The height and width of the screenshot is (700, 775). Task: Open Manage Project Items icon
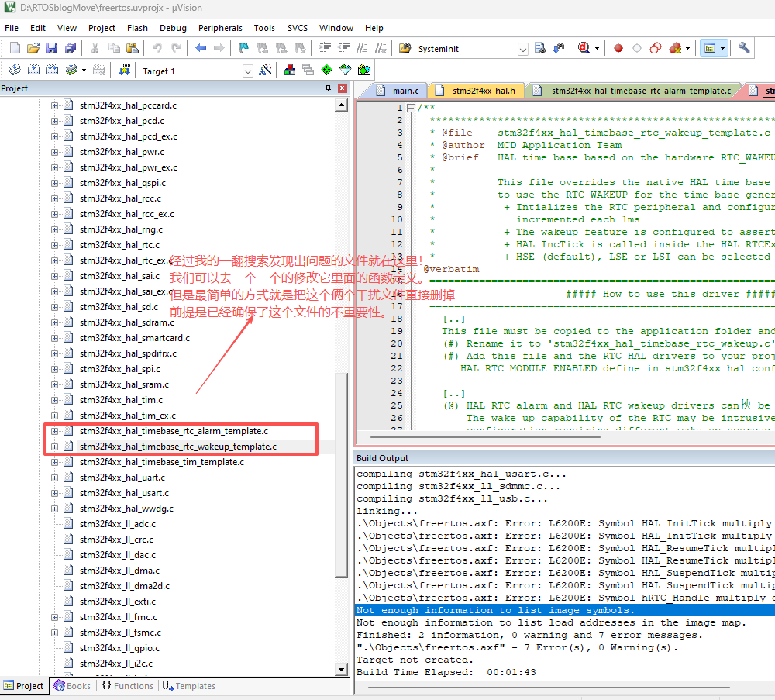coord(289,70)
